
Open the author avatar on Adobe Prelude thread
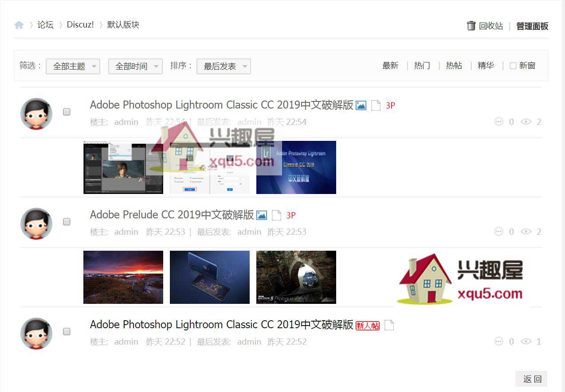(36, 224)
